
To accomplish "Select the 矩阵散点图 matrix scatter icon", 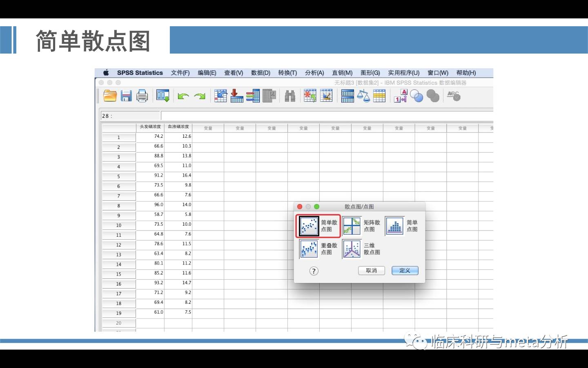I will (352, 226).
